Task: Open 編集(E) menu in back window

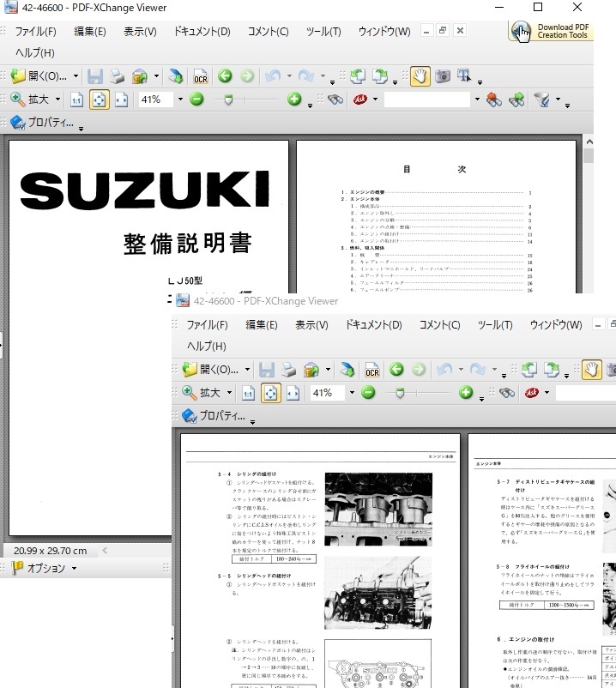Action: pyautogui.click(x=90, y=32)
